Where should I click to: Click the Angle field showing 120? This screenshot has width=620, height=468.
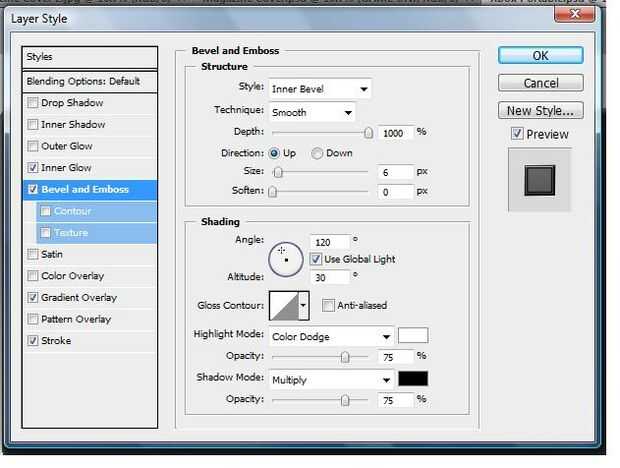pos(331,242)
